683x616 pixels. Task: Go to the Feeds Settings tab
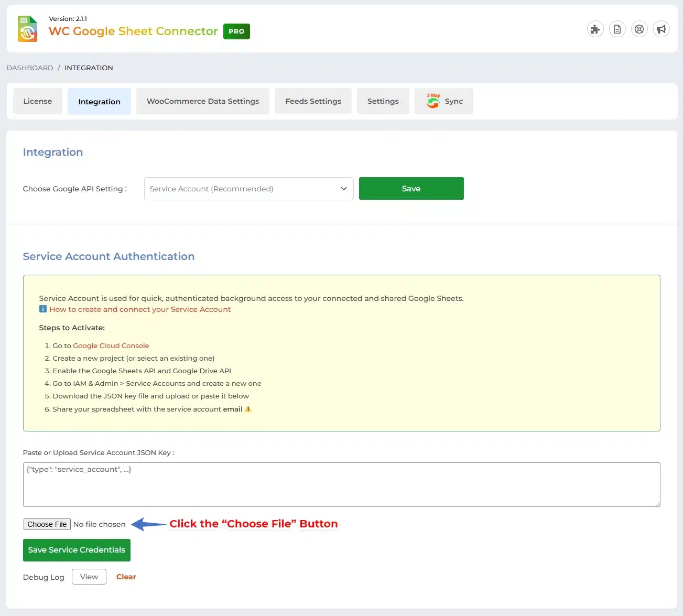(313, 101)
